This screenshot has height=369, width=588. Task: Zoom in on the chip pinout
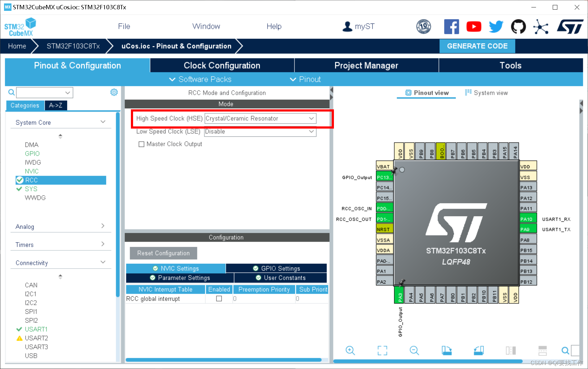350,350
